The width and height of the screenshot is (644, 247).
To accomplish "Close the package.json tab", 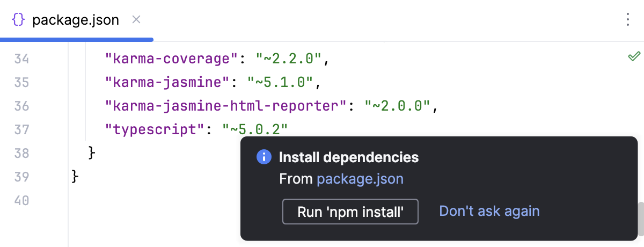I will [136, 20].
